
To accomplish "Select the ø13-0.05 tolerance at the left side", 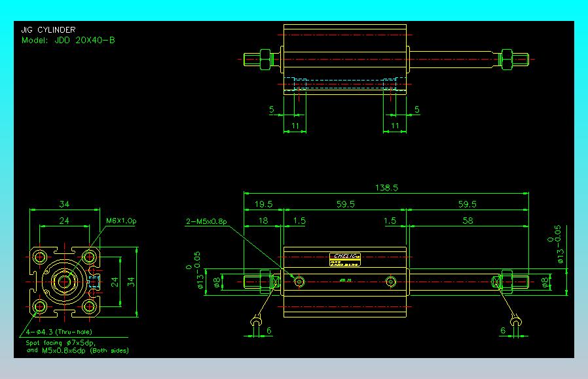I will tap(195, 270).
